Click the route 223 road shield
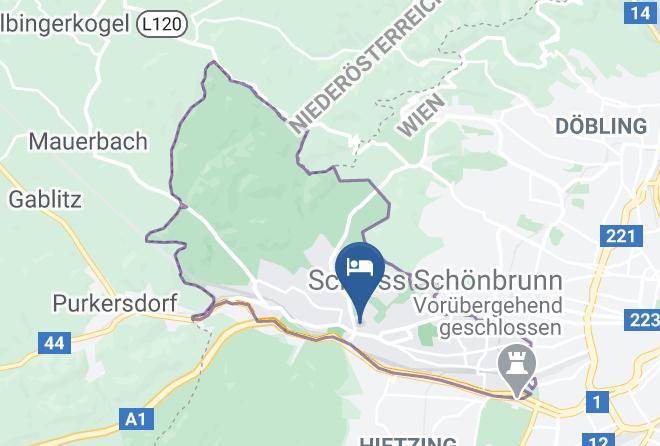The height and width of the screenshot is (446, 660). click(x=642, y=320)
